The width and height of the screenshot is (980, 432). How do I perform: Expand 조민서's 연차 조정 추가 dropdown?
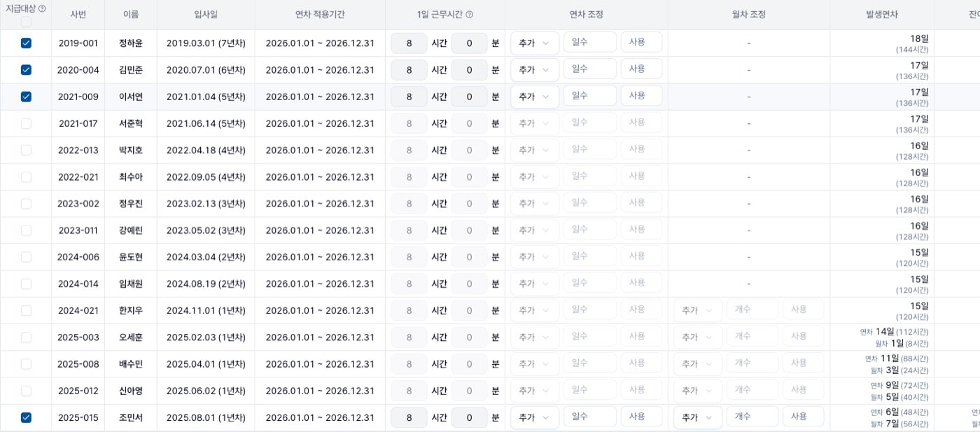(x=535, y=417)
